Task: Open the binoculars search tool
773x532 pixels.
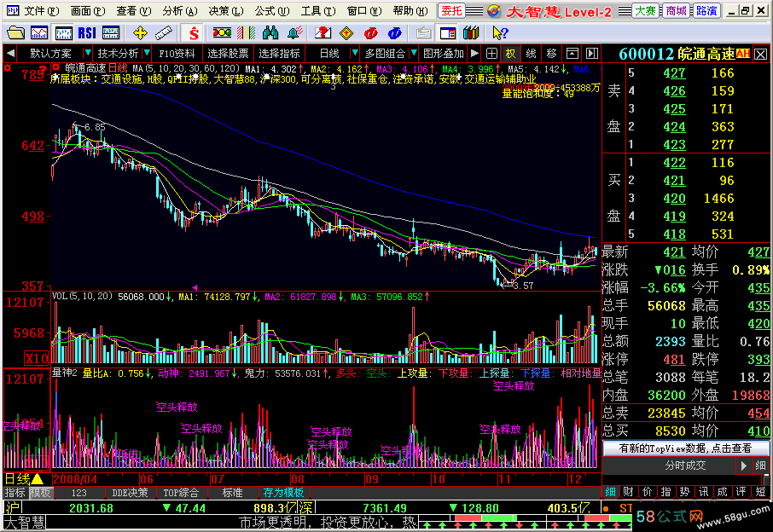Action: tap(270, 33)
